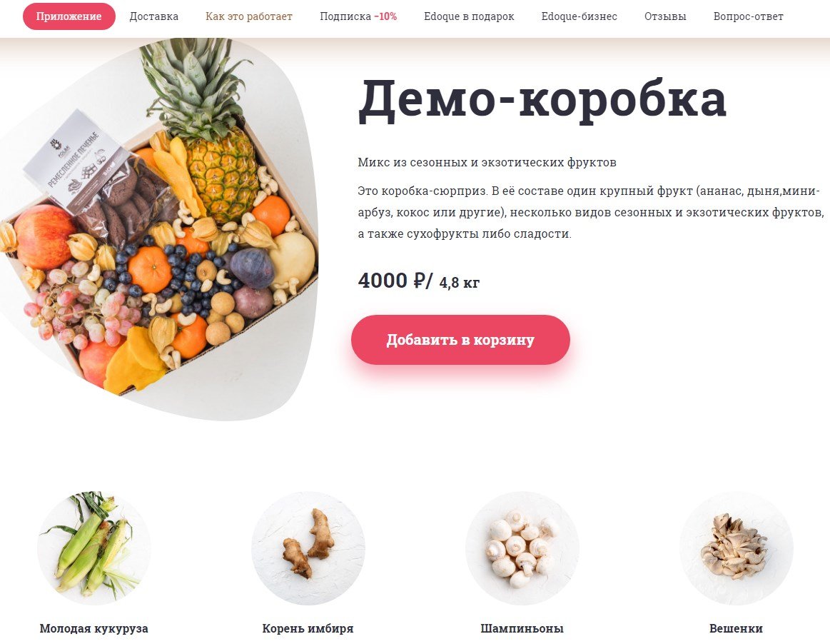830x644 pixels.
Task: Choose the champignons round image
Action: (522, 548)
